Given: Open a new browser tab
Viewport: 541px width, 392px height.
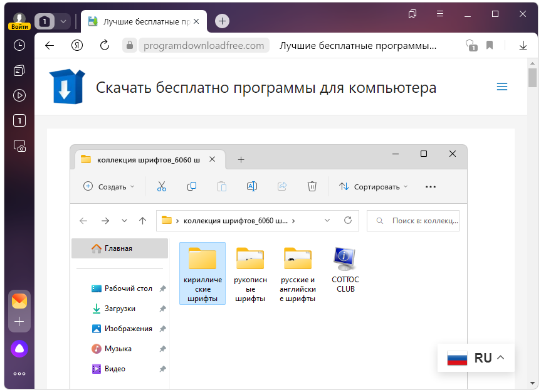Looking at the screenshot, I should (222, 21).
